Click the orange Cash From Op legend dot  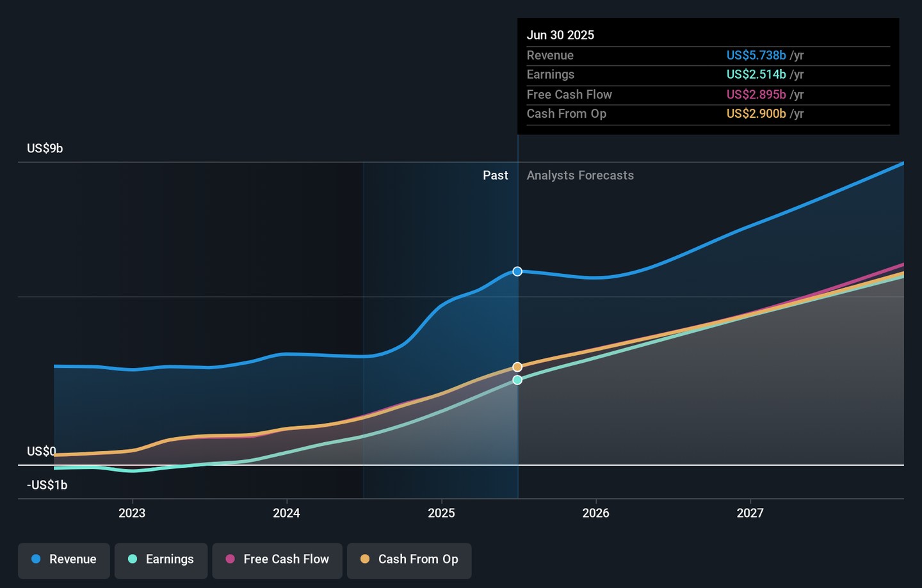pyautogui.click(x=365, y=559)
